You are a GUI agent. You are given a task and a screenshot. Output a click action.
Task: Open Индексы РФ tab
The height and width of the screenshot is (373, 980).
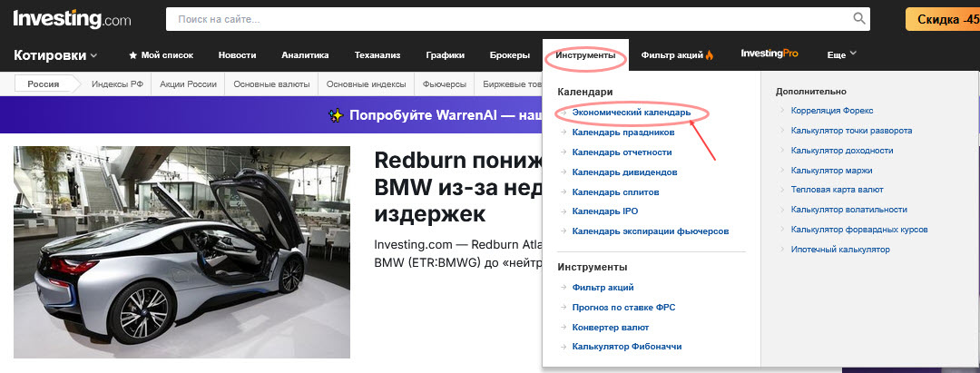click(x=117, y=83)
